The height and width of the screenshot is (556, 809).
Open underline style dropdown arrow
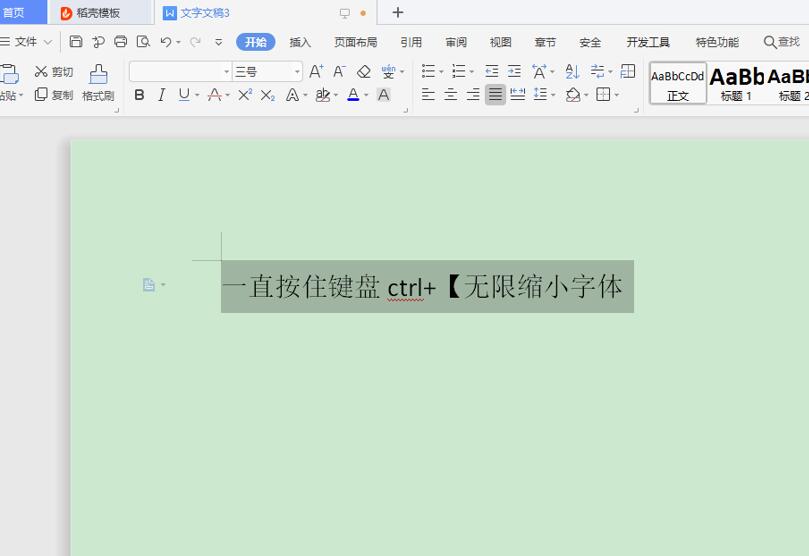pos(197,95)
